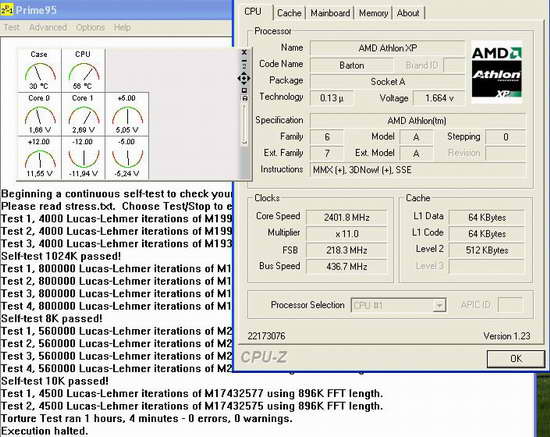Click the Core Speed value 2401.8 MHz
550x437 pixels.
347,217
